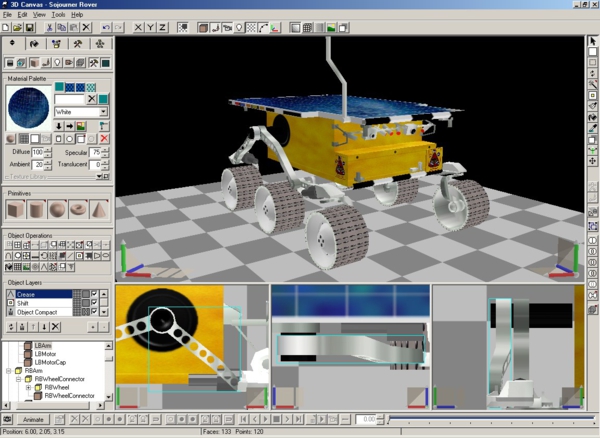Click the Cut scissors icon
This screenshot has height=438, width=600.
51,28
